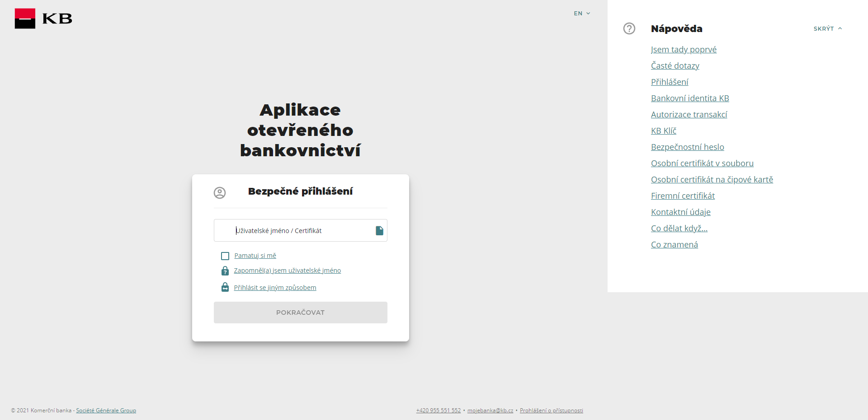Open Osobní certifikát v souboru link
This screenshot has width=868, height=420.
coord(702,163)
